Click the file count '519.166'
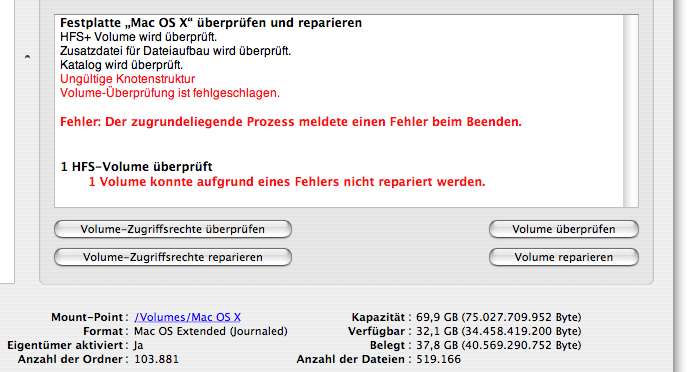688x372 pixels. (438, 359)
